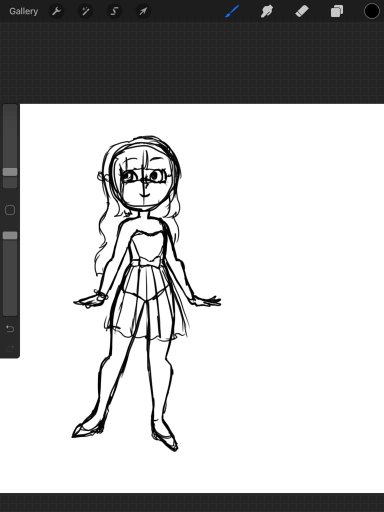Select the Smudge finger tool
This screenshot has height=512, width=384.
[267, 11]
